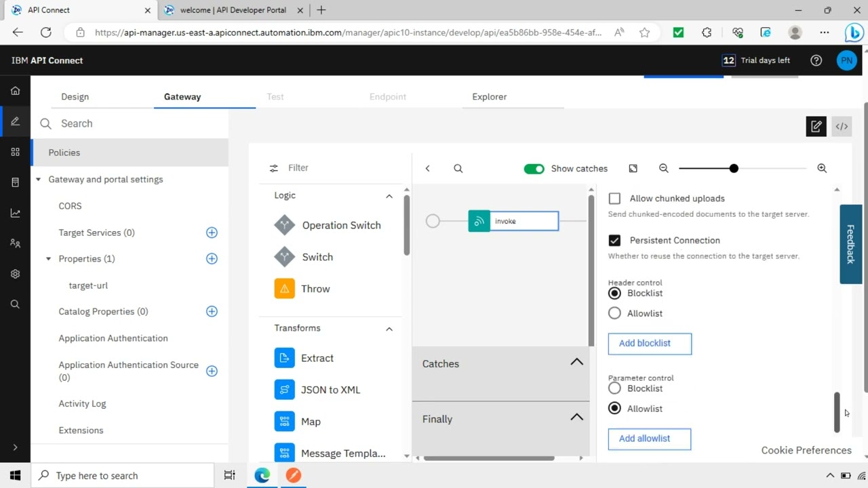The image size is (868, 488).
Task: Click the properties panel vertical scrollbar
Action: click(837, 411)
